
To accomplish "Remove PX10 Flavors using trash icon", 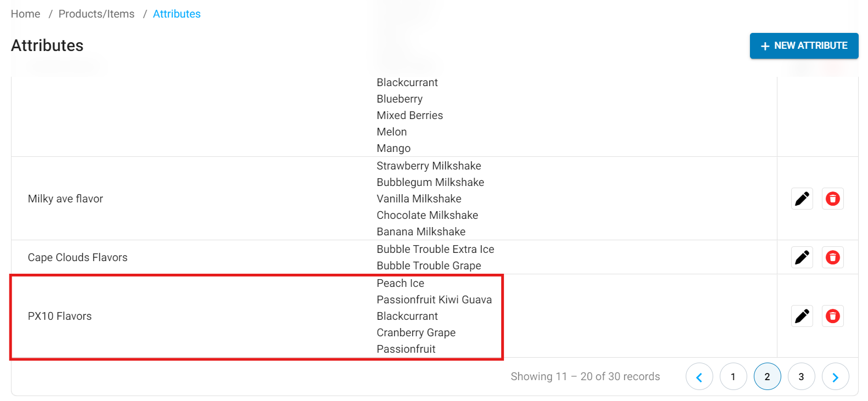I will click(833, 316).
